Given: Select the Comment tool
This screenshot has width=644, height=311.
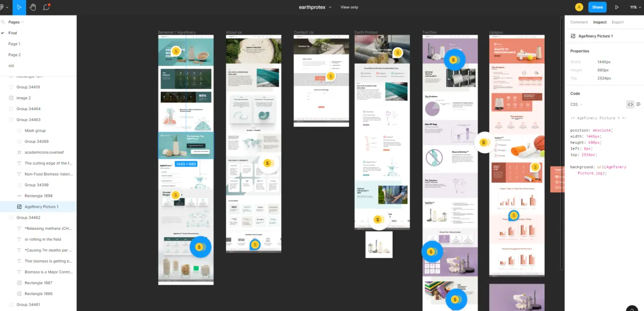Looking at the screenshot, I should pyautogui.click(x=47, y=7).
